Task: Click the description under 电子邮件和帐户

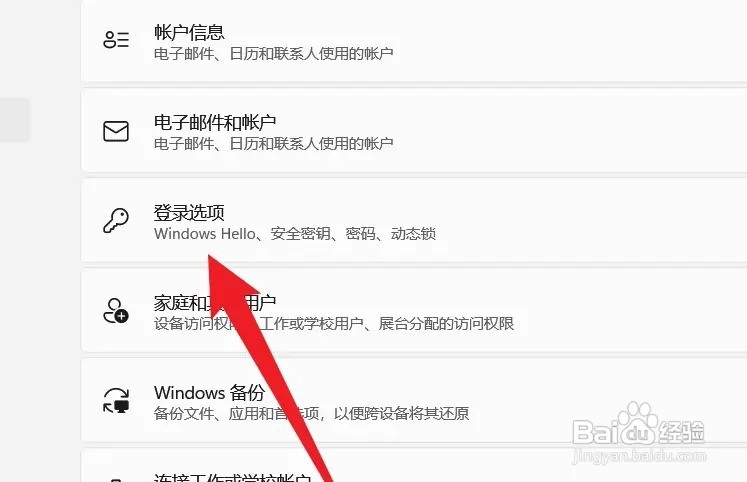Action: pyautogui.click(x=273, y=143)
